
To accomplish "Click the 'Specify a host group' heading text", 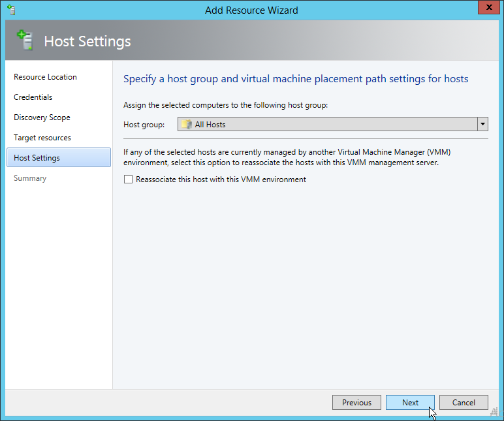I will pyautogui.click(x=296, y=79).
